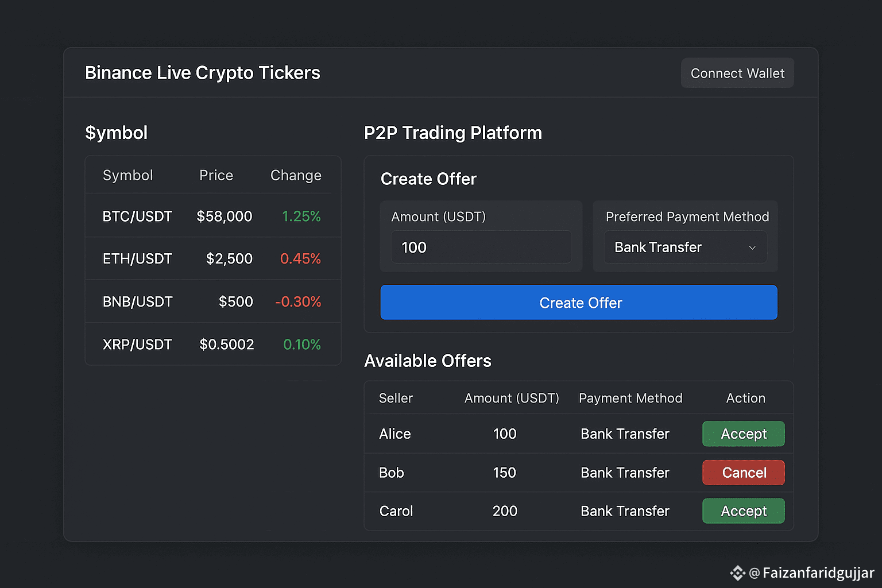This screenshot has height=588, width=882.
Task: Click Bank Transfer in Carol's row
Action: point(625,511)
